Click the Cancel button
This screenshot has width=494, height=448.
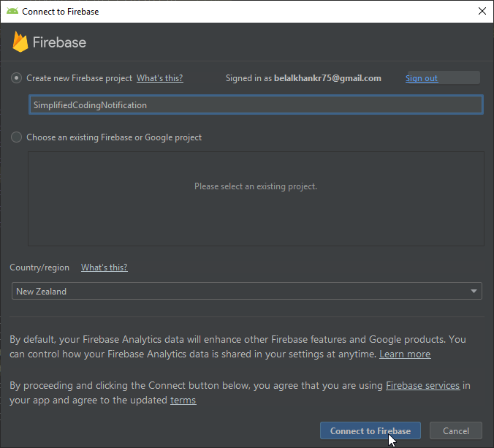[455, 430]
